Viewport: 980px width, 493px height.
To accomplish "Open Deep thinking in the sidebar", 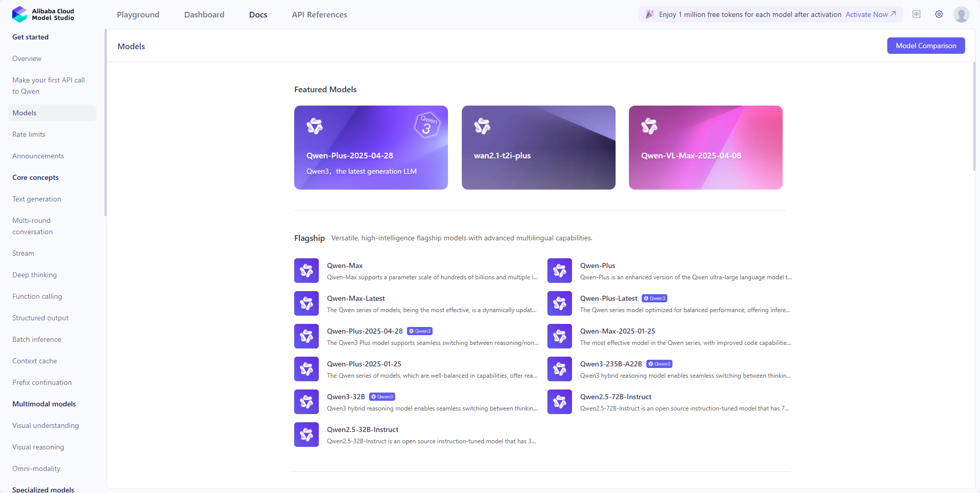I will pos(52,275).
